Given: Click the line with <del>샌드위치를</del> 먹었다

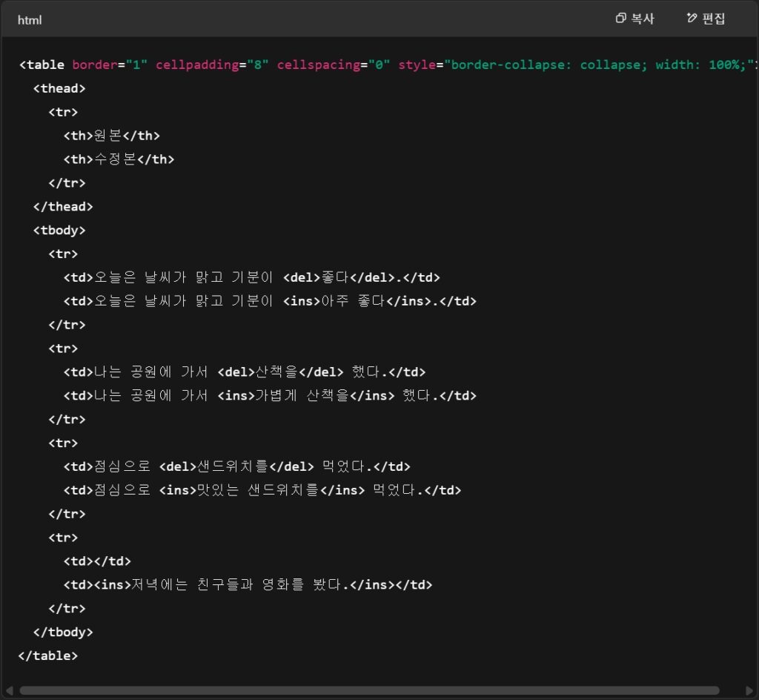Looking at the screenshot, I should tap(236, 466).
